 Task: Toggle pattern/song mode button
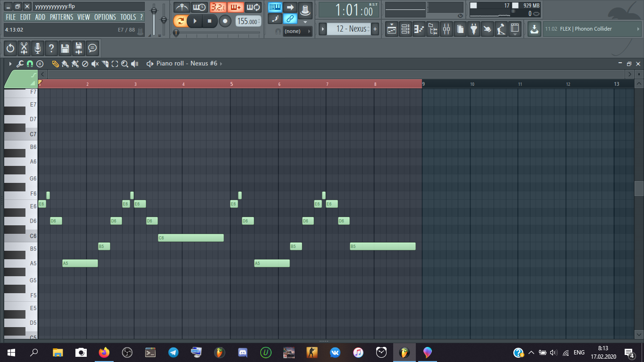pyautogui.click(x=180, y=21)
